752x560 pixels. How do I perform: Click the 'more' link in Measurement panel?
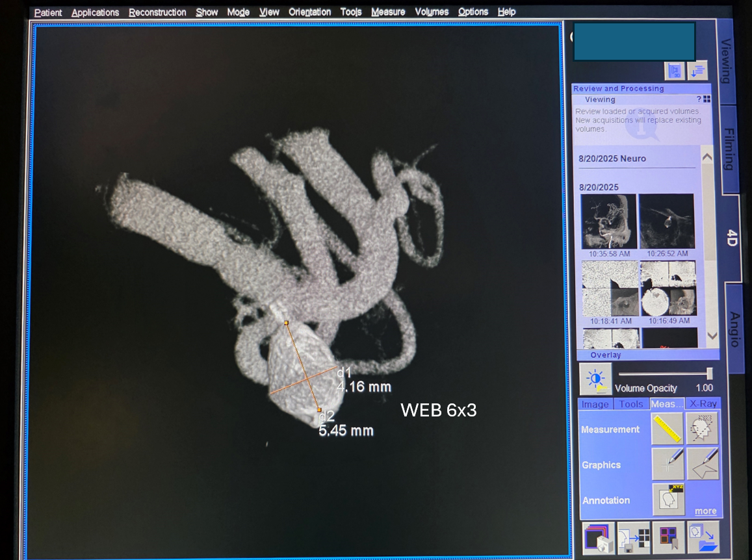[x=705, y=511]
